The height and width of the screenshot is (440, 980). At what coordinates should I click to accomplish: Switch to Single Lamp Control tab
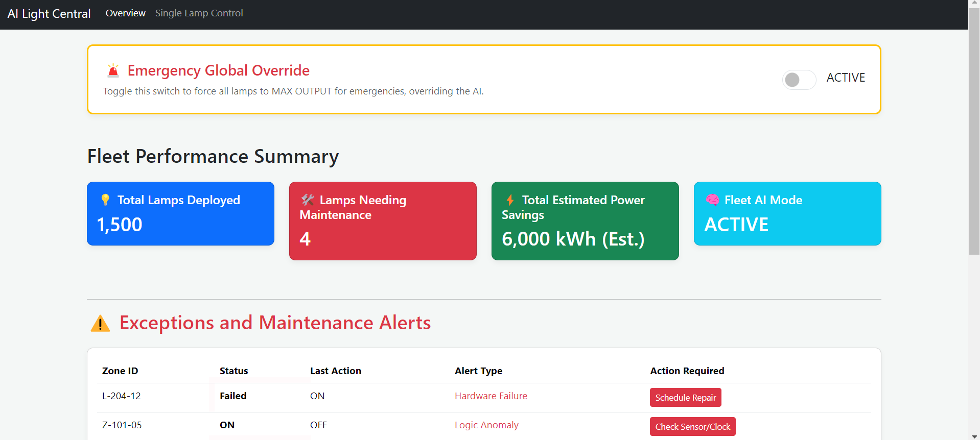click(x=199, y=13)
